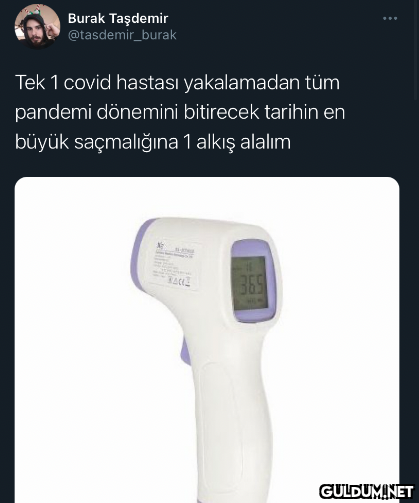Click the CE marking on the label
419x503 pixels.
178,281
